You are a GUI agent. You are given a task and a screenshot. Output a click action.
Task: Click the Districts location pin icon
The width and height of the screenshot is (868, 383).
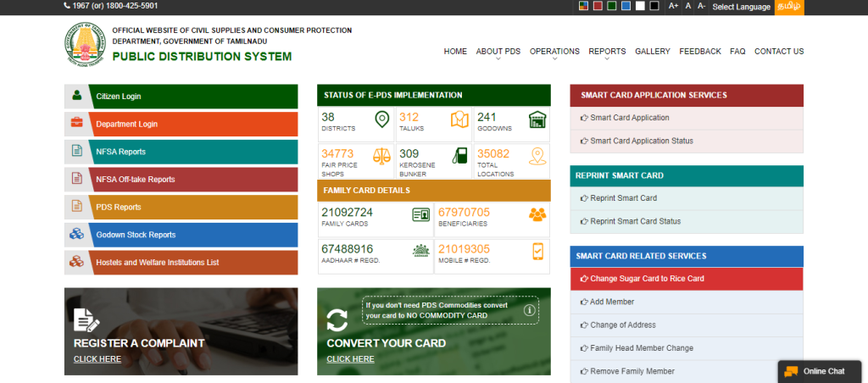point(382,119)
